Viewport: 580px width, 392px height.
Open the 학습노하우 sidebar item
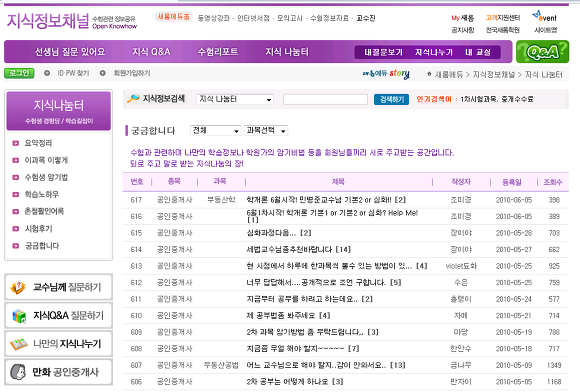point(41,194)
